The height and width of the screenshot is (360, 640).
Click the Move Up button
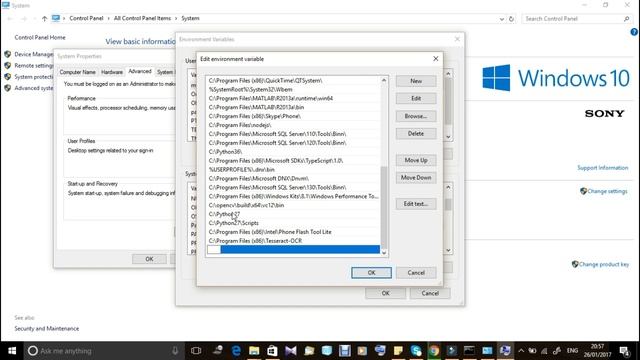[416, 160]
